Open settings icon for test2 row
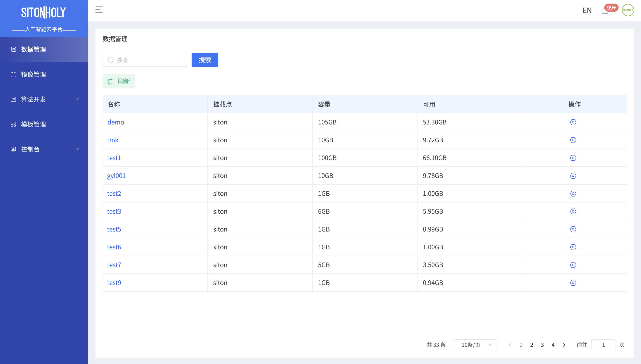The height and width of the screenshot is (364, 641). [573, 194]
